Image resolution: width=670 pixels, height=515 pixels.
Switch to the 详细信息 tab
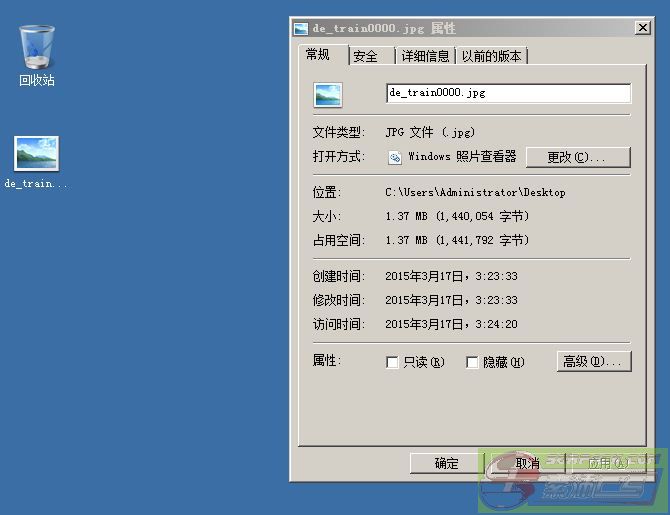pos(425,57)
